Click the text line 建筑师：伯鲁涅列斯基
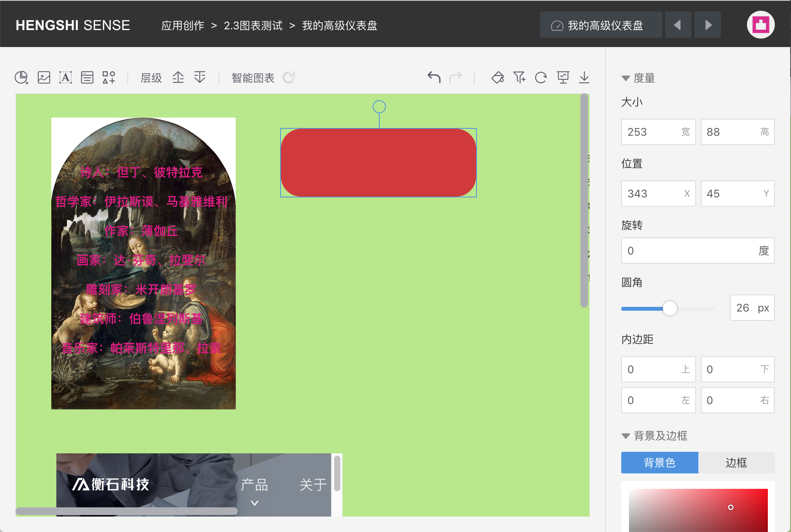Image resolution: width=791 pixels, height=532 pixels. (141, 319)
